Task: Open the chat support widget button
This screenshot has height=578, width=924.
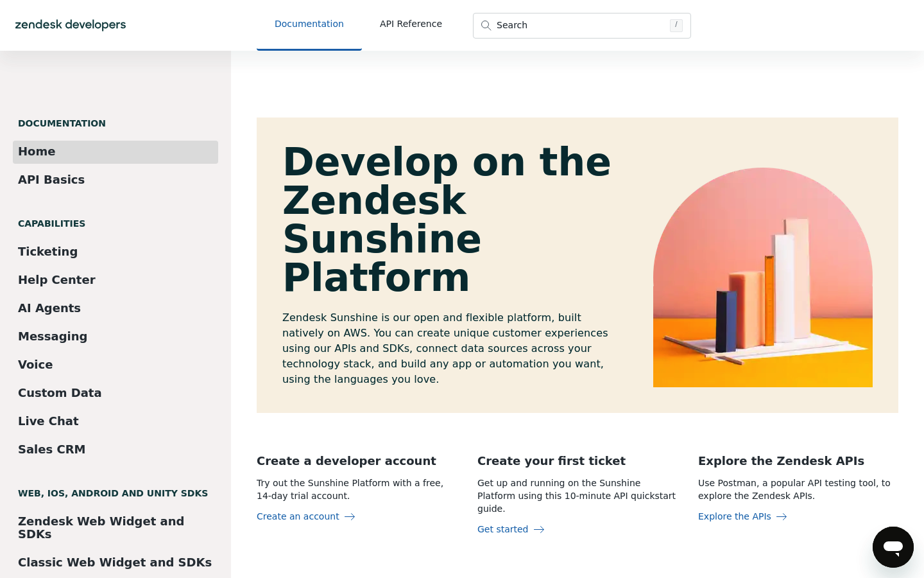Action: point(893,547)
